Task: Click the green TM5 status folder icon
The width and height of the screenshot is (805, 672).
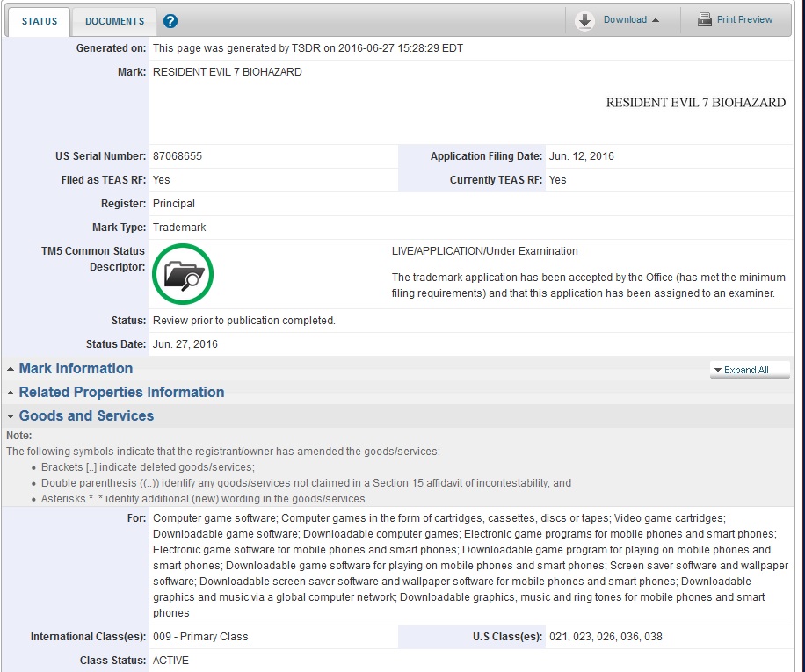Action: point(183,275)
